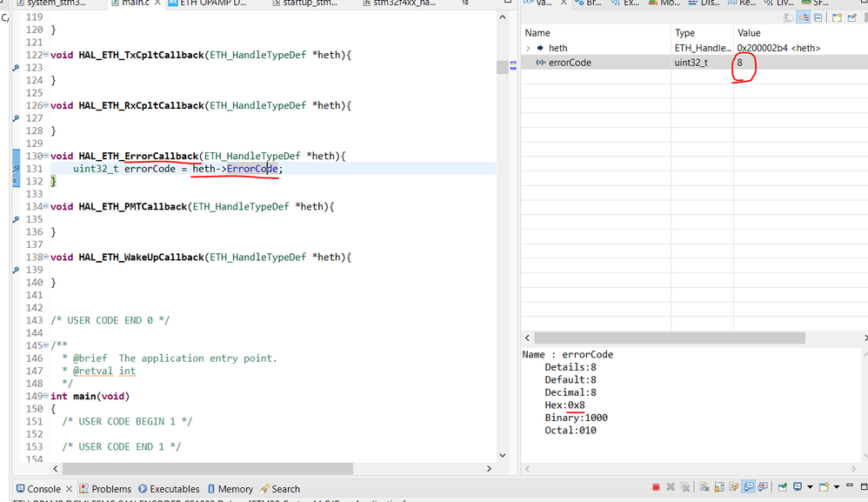This screenshot has height=502, width=868.
Task: Collapse HAL_ETH_ErrorCallback function fold at line 130
Action: click(x=46, y=156)
